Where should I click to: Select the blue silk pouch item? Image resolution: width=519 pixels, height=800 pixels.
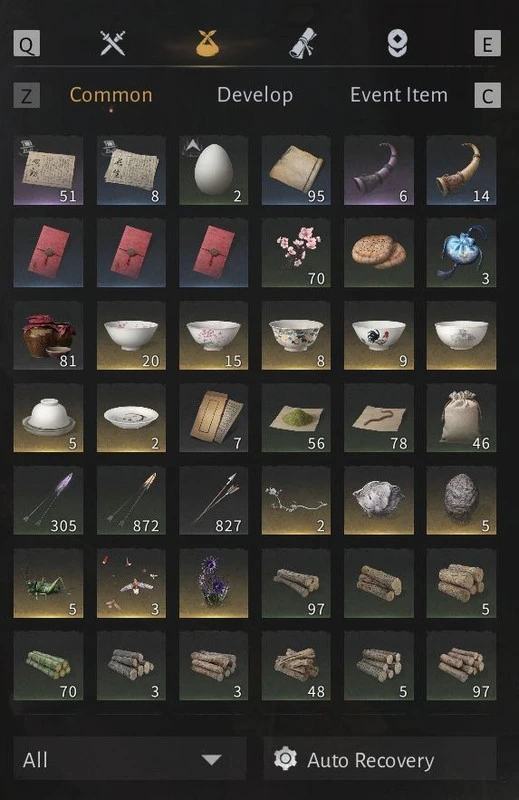coord(461,253)
